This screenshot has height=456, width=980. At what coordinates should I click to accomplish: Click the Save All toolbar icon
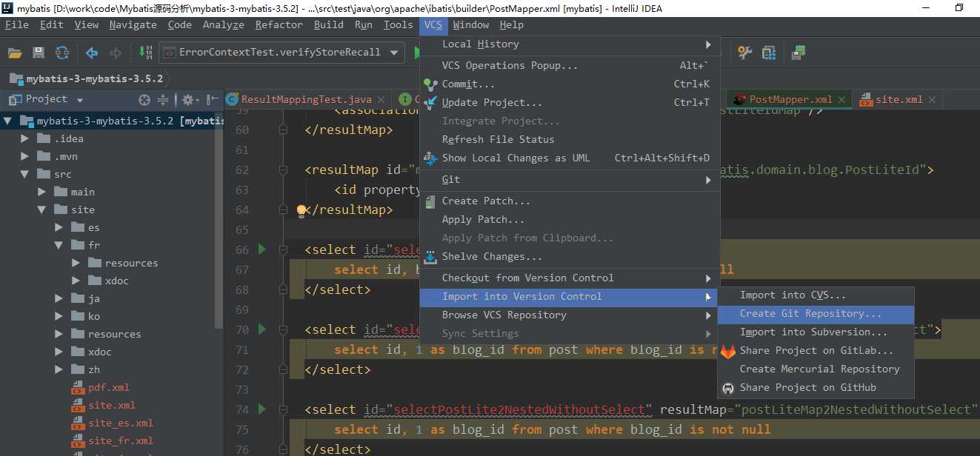click(x=39, y=53)
